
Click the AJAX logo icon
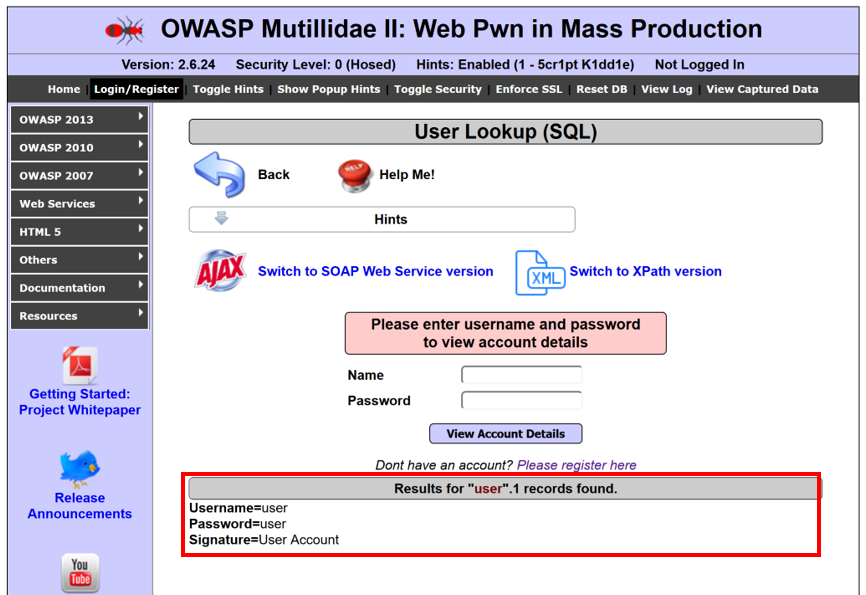point(220,271)
